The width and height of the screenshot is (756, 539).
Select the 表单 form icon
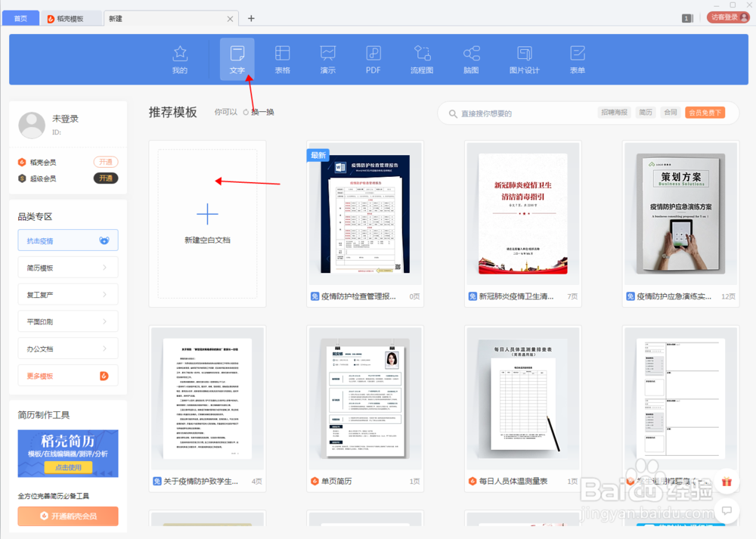(x=577, y=53)
